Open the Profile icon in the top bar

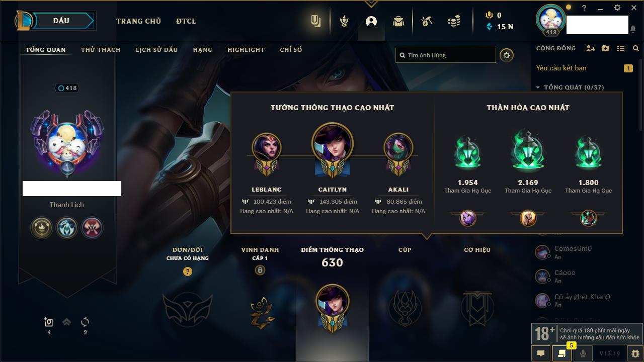pos(371,21)
